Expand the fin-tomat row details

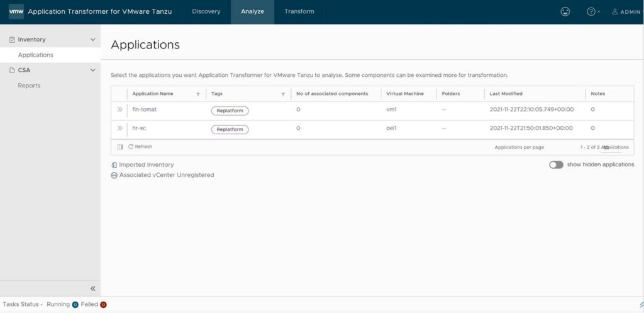point(119,110)
